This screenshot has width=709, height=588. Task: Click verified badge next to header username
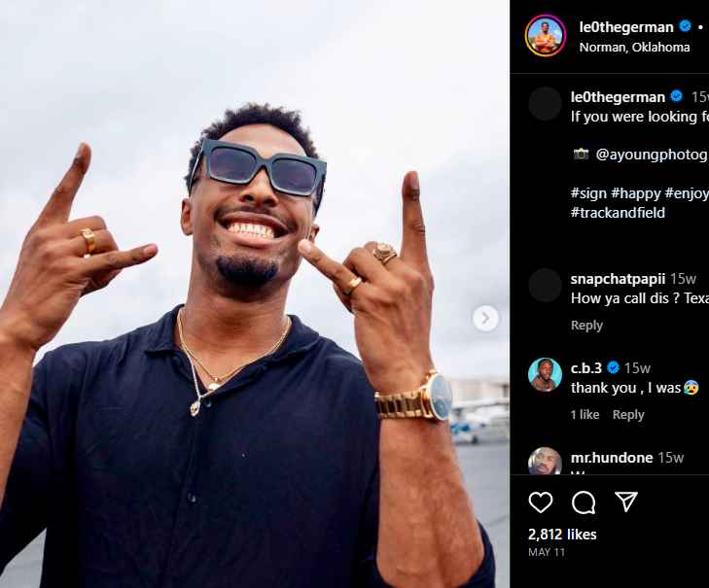686,26
